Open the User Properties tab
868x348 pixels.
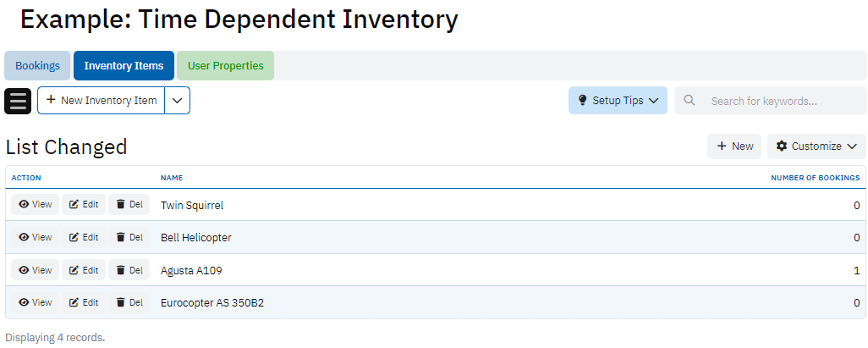(x=225, y=66)
